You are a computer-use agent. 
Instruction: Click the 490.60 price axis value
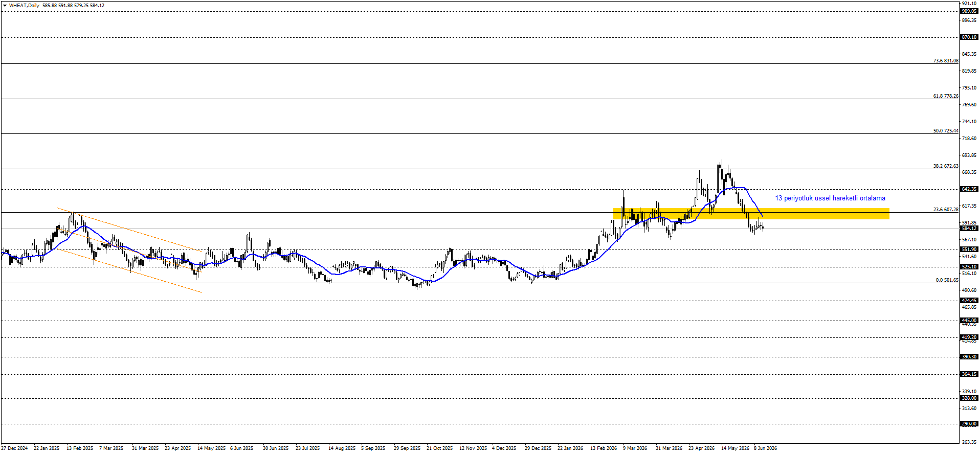click(x=969, y=290)
